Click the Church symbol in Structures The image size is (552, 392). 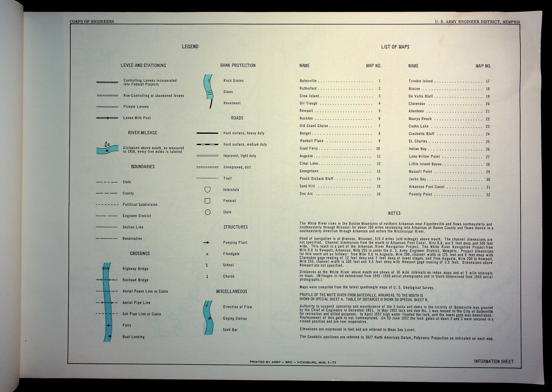point(207,277)
